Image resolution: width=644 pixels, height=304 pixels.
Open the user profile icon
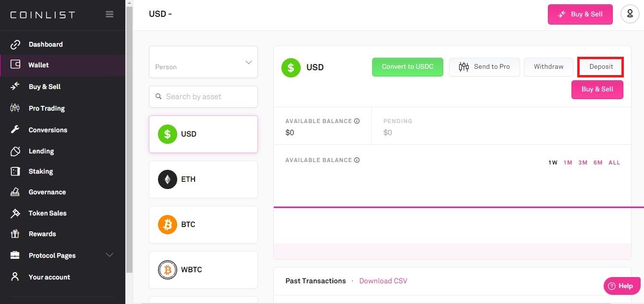click(630, 14)
